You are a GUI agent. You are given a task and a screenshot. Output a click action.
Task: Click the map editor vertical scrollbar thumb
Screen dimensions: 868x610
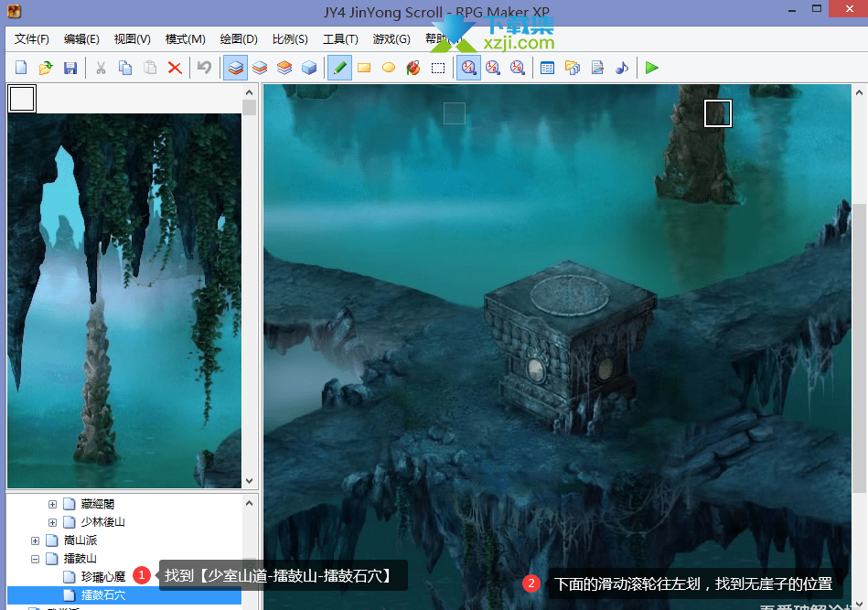[x=859, y=348]
